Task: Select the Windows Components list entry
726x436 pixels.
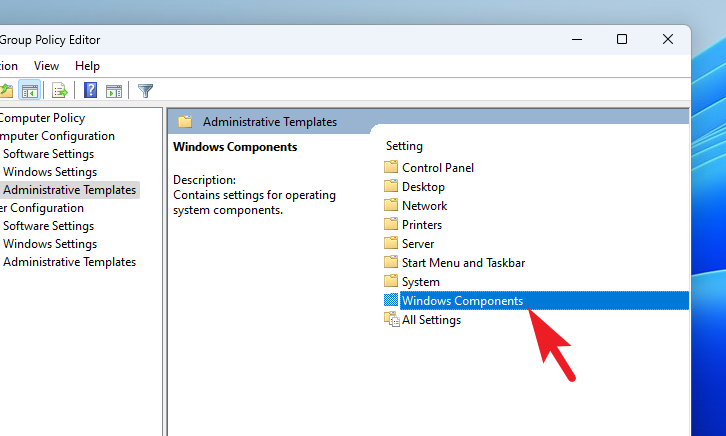Action: tap(544, 300)
